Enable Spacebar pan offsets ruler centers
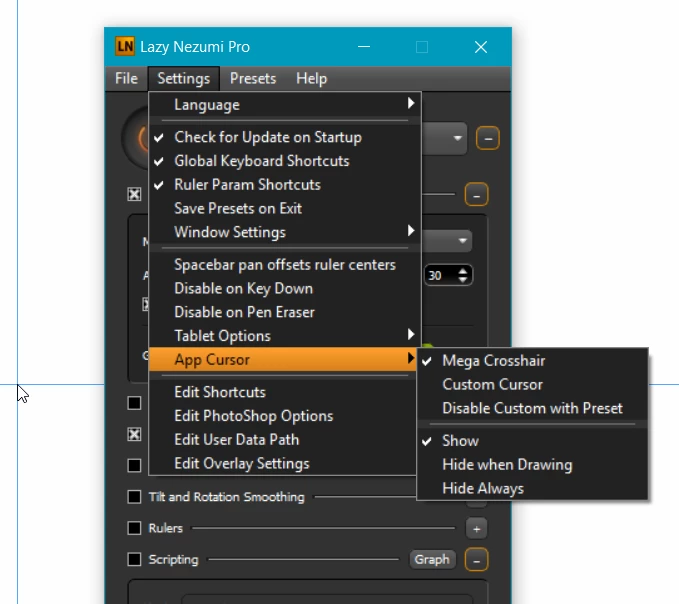This screenshot has width=679, height=604. click(x=285, y=265)
